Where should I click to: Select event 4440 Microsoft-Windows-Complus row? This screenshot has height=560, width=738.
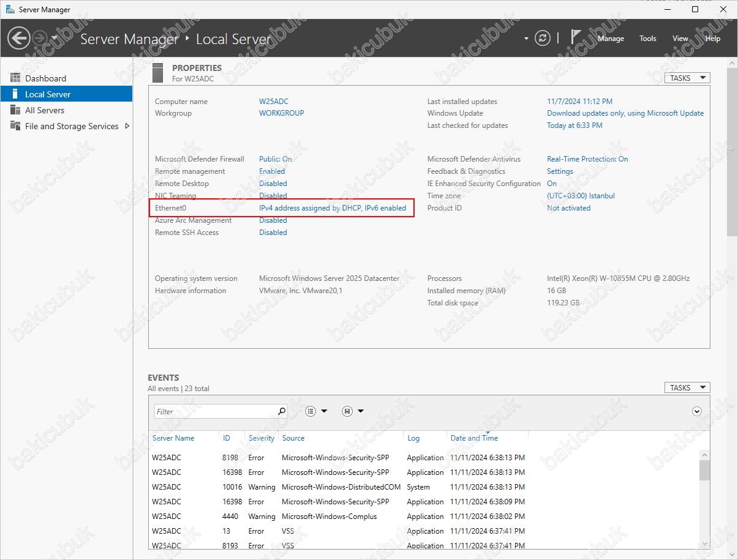424,517
